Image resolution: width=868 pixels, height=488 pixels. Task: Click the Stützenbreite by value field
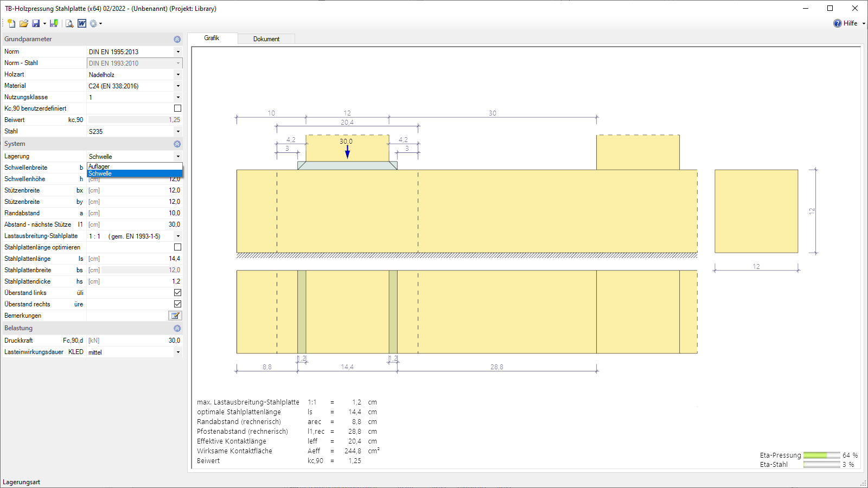(x=135, y=202)
